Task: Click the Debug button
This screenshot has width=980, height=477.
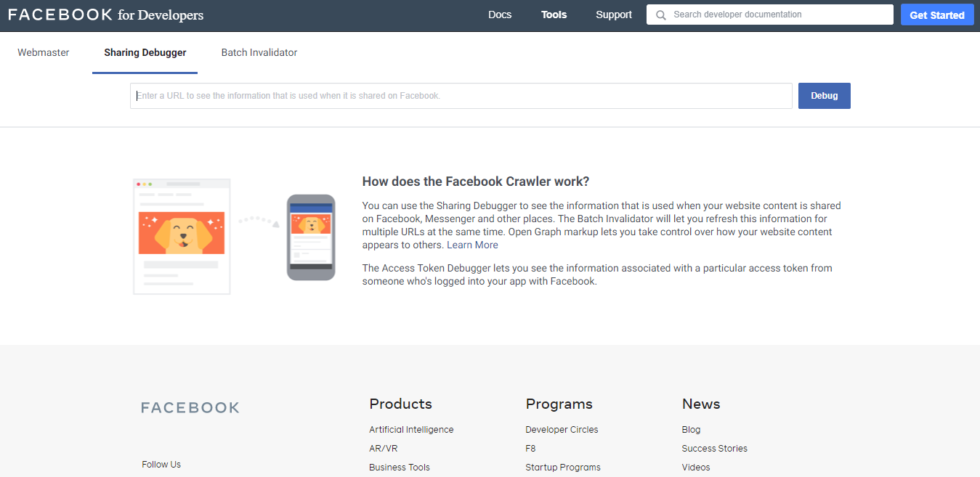Action: click(824, 95)
